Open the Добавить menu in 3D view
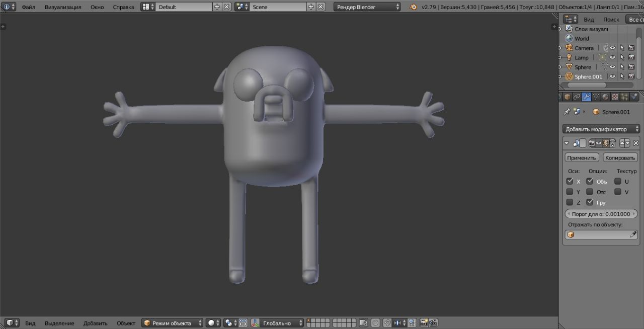644x329 pixels. (x=96, y=323)
